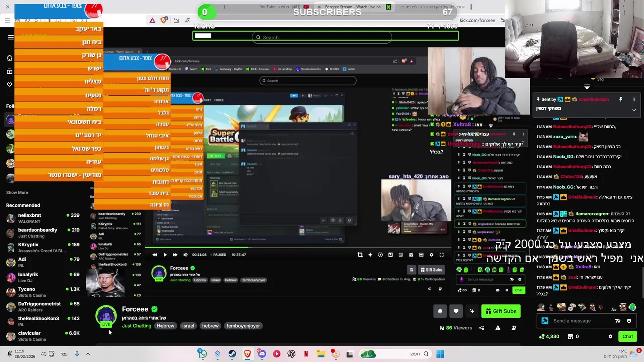Select the lowercase hebrew tag chip

point(210,326)
